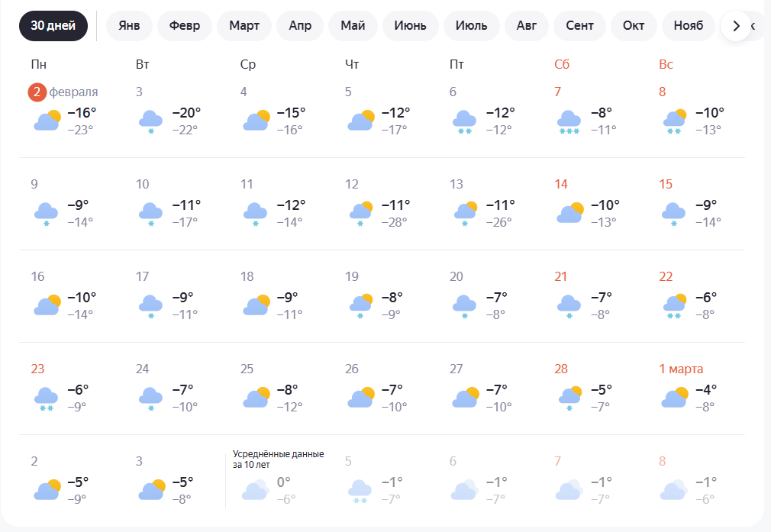The width and height of the screenshot is (771, 532).
Task: Click the cloudy sun icon for February 25
Action: pyautogui.click(x=256, y=398)
